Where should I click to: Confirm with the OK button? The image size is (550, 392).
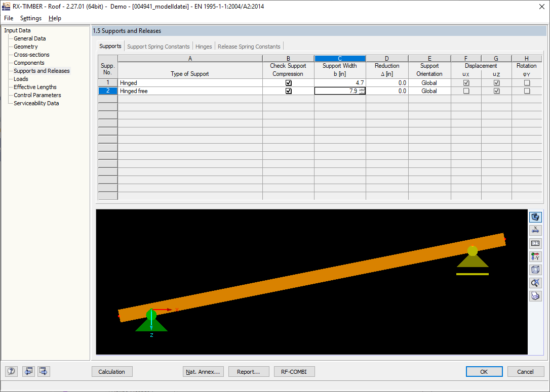484,372
